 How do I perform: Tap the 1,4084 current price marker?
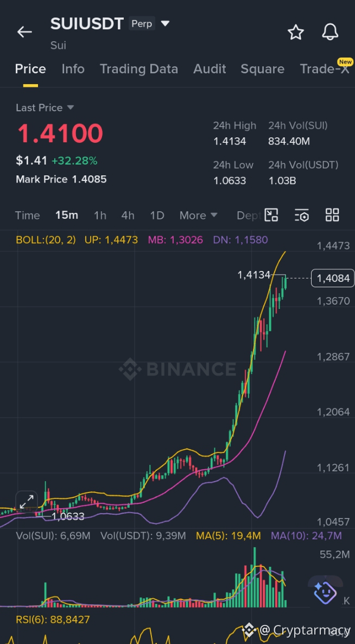point(332,278)
